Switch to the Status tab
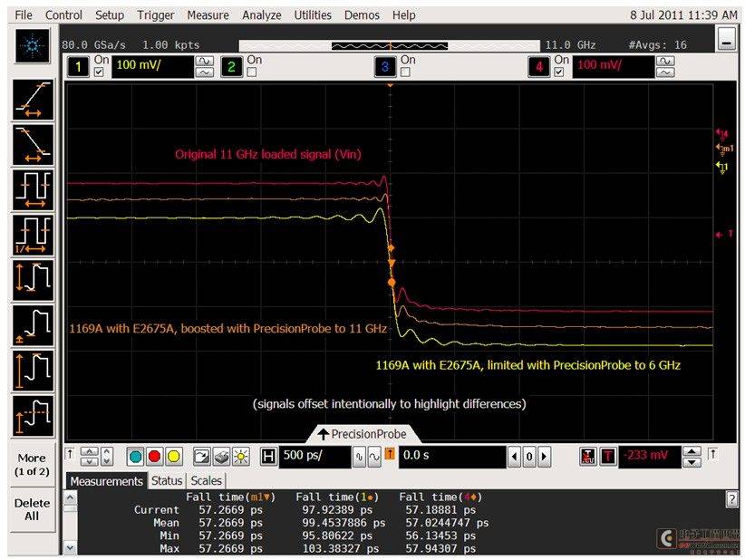Image resolution: width=745 pixels, height=560 pixels. click(167, 480)
